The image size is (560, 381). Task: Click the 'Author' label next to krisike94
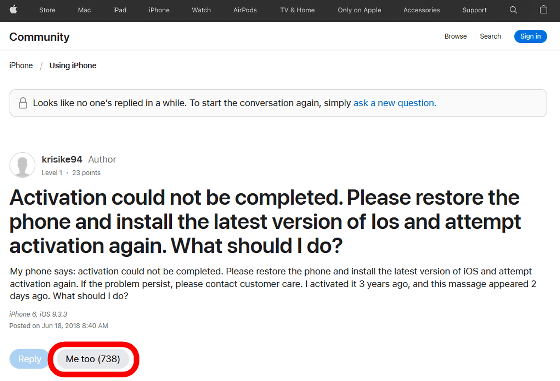[102, 159]
